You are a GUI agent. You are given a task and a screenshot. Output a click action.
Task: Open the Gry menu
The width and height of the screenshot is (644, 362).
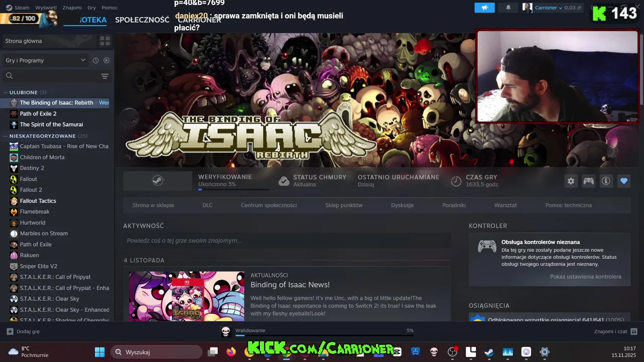(x=92, y=8)
